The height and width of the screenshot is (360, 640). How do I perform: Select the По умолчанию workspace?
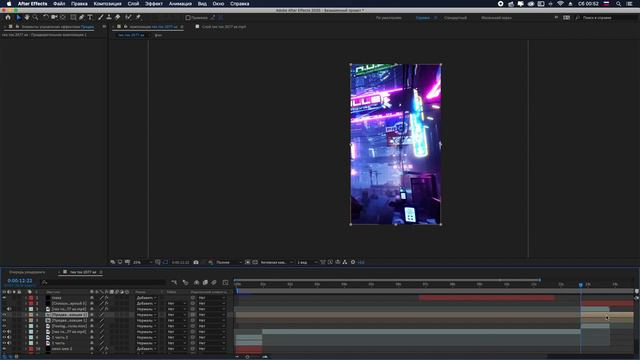389,18
